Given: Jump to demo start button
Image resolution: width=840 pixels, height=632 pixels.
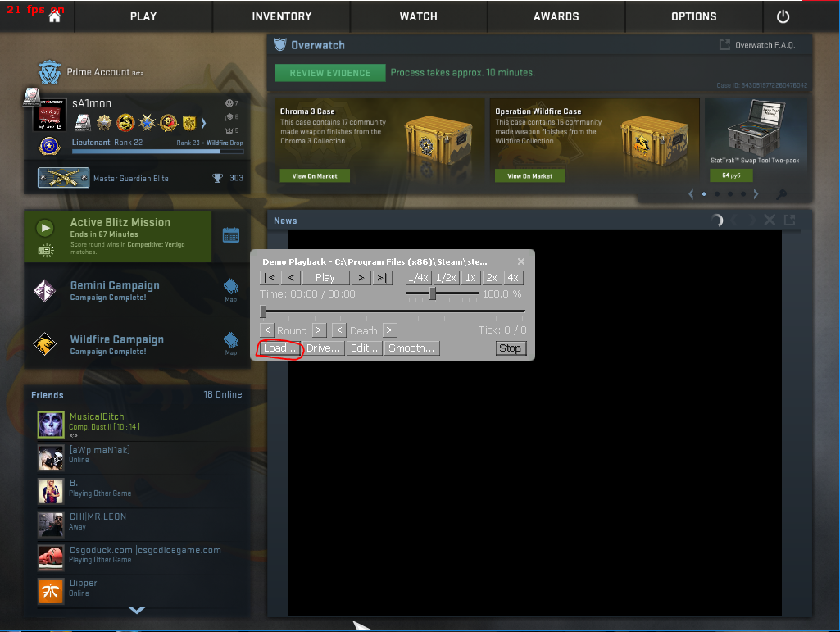Looking at the screenshot, I should [270, 278].
